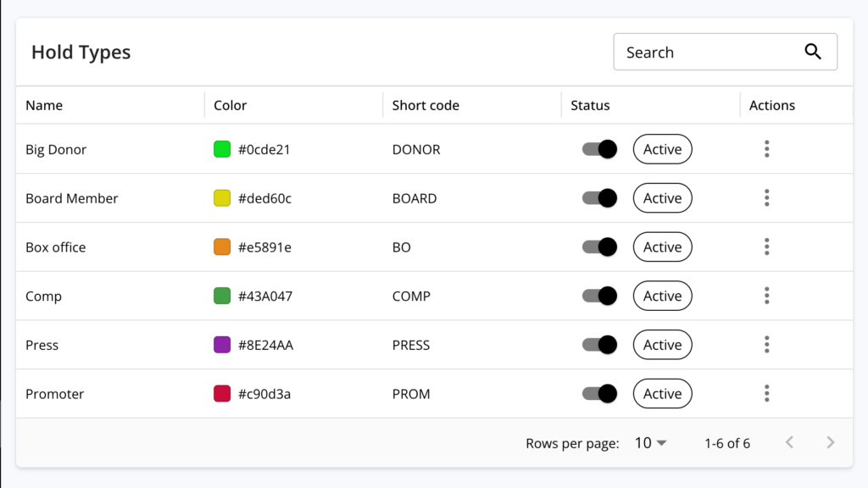868x488 pixels.
Task: Click hex value #8E24AA
Action: (x=265, y=346)
